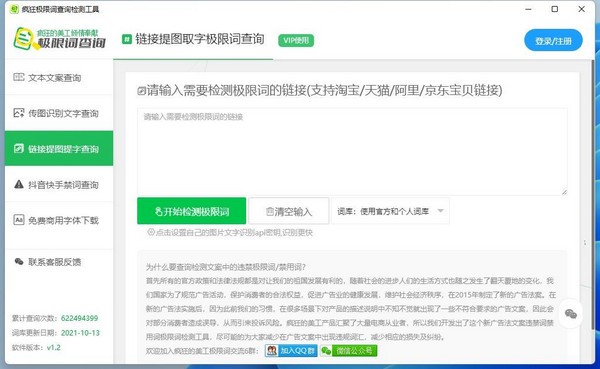Click the app icon in the title bar
The height and width of the screenshot is (369, 600).
coord(14,9)
